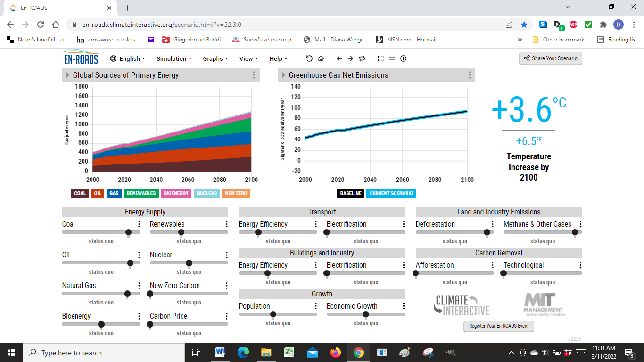
Task: Open the Graphs menu
Action: (215, 58)
